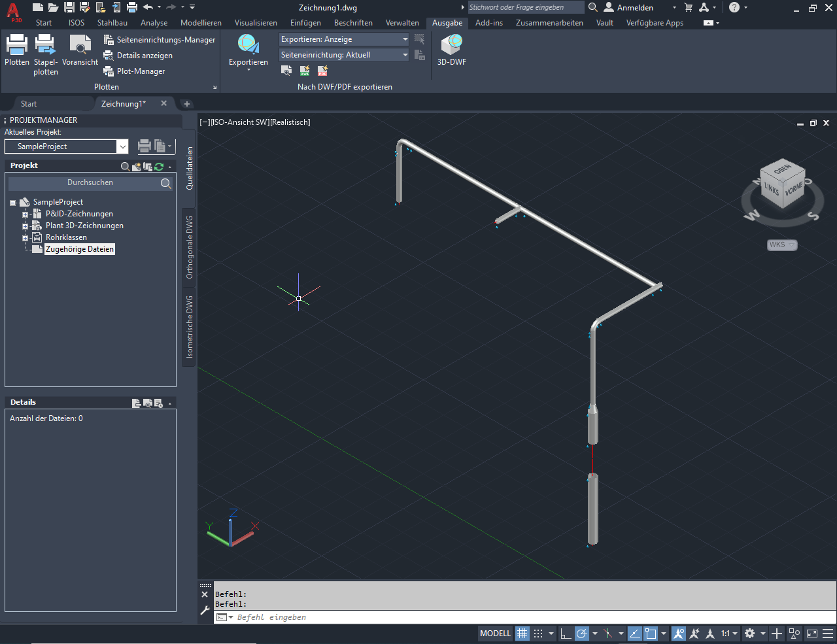Screen dimensions: 837x644
Task: Open the Plot-Manager
Action: coord(134,71)
